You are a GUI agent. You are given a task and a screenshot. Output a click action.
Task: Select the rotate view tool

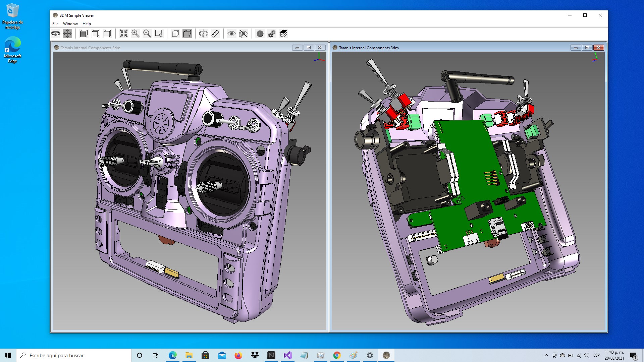[x=56, y=34]
